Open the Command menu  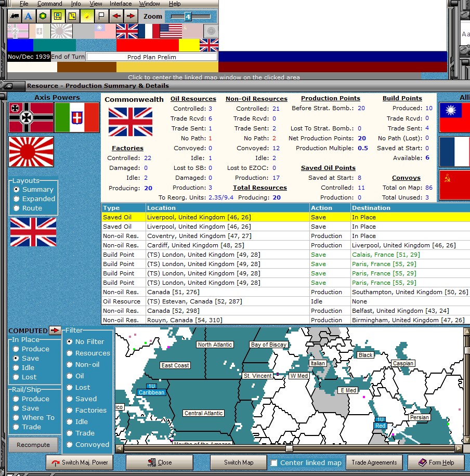(x=50, y=4)
